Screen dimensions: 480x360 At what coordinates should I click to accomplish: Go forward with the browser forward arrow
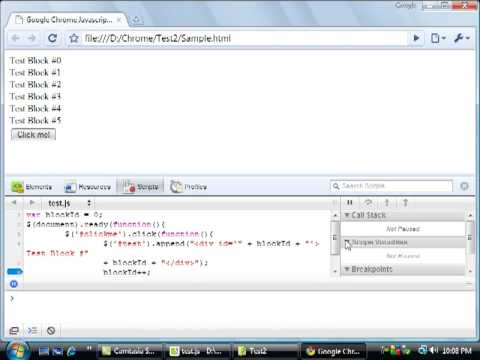click(x=32, y=38)
